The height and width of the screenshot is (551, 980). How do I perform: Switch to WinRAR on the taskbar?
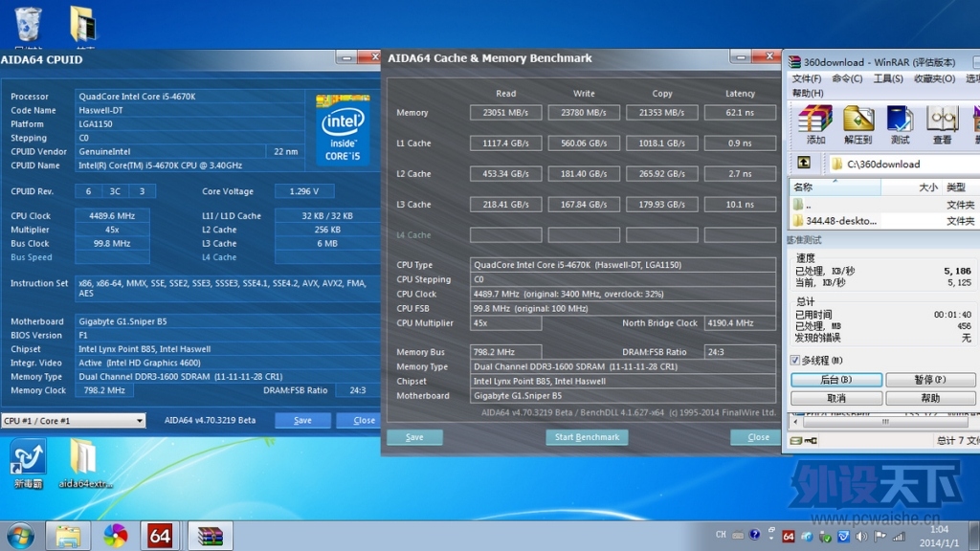[x=210, y=536]
